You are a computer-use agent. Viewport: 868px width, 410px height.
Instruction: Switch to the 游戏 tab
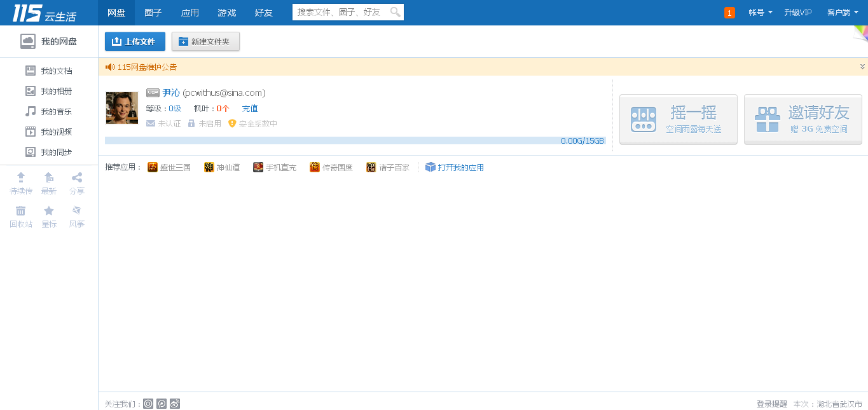[x=227, y=13]
